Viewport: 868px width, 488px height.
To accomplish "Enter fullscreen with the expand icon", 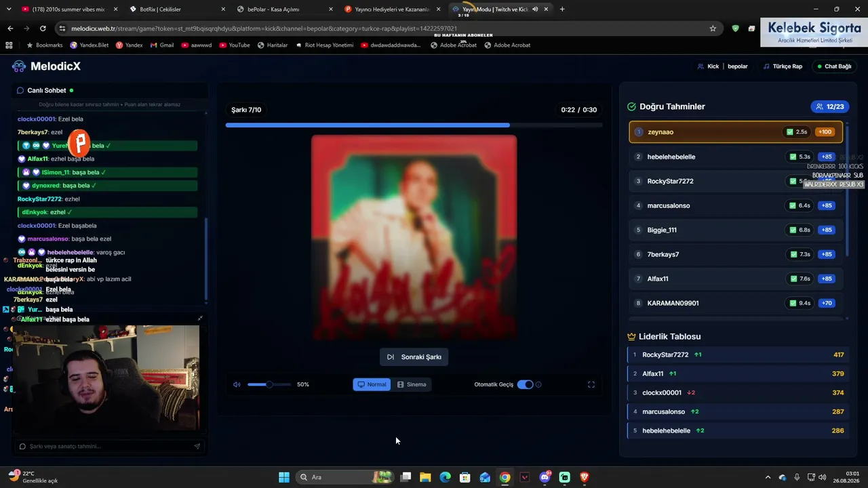I will [x=591, y=384].
